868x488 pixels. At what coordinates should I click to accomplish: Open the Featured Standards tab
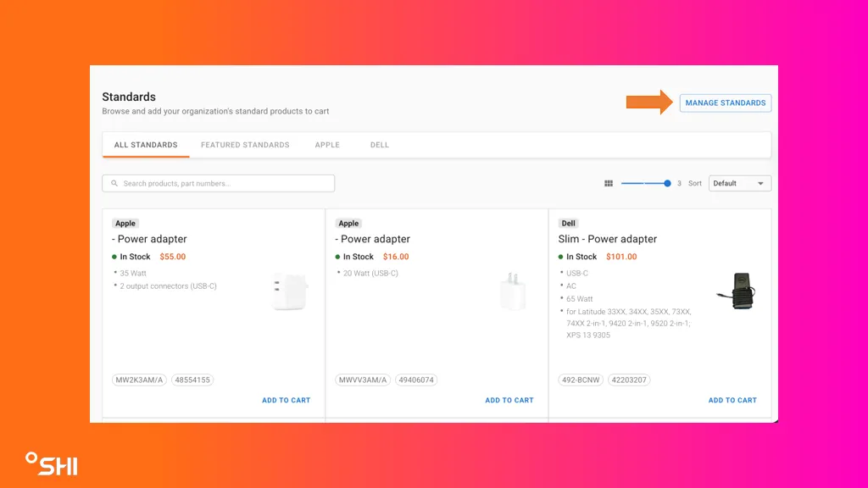tap(245, 145)
